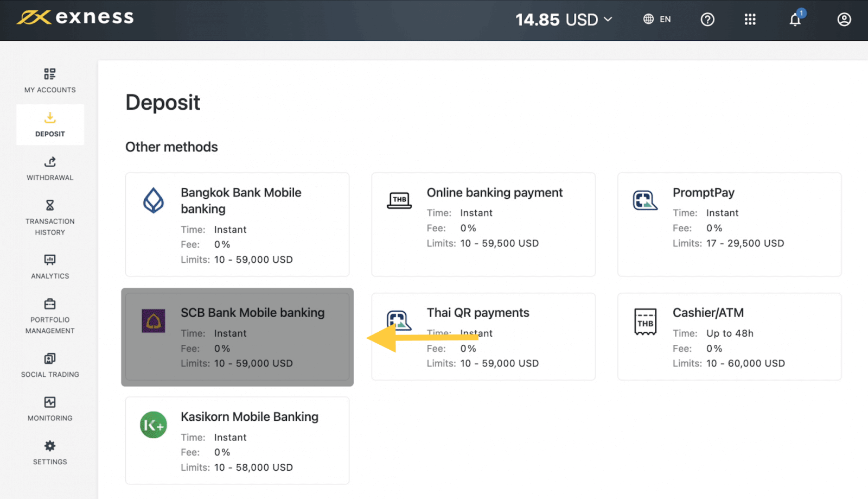Open the user profile icon
The image size is (868, 499).
tap(844, 20)
